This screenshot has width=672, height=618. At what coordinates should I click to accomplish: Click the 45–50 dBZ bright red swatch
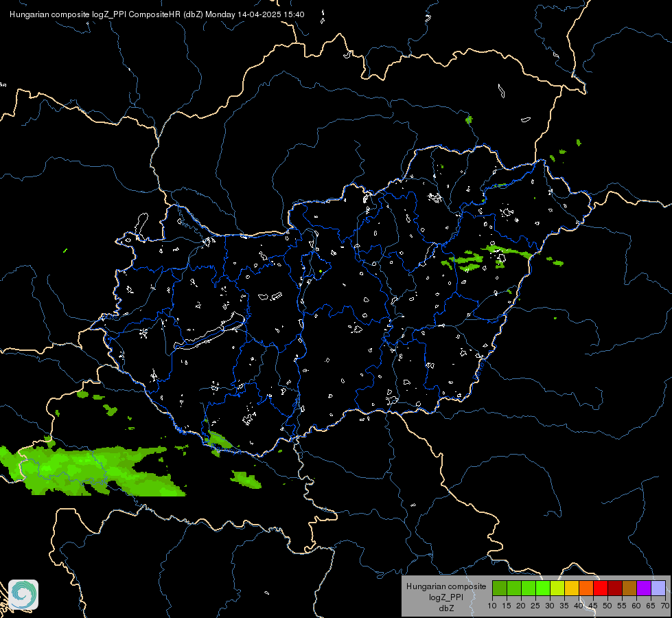pos(601,588)
